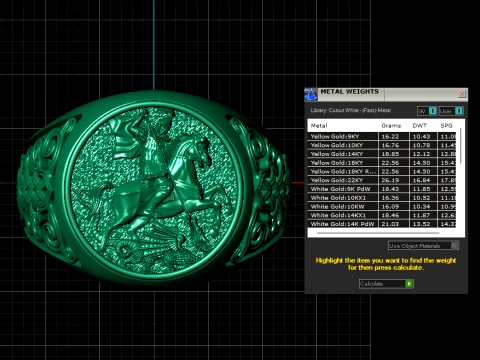Click the 21.03 grams value
This screenshot has height=360, width=480.
coord(390,224)
